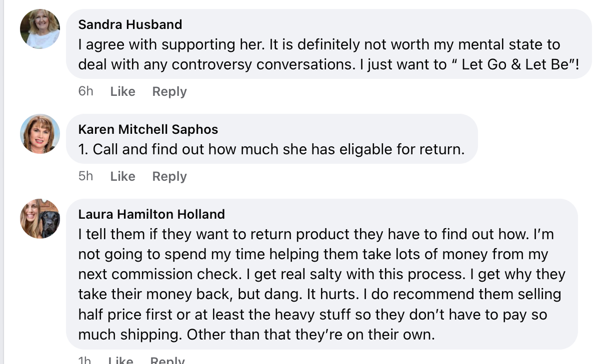Screen dimensions: 608x364
Task: Open Karen Mitchell Saphos's profile picture
Action: point(40,134)
